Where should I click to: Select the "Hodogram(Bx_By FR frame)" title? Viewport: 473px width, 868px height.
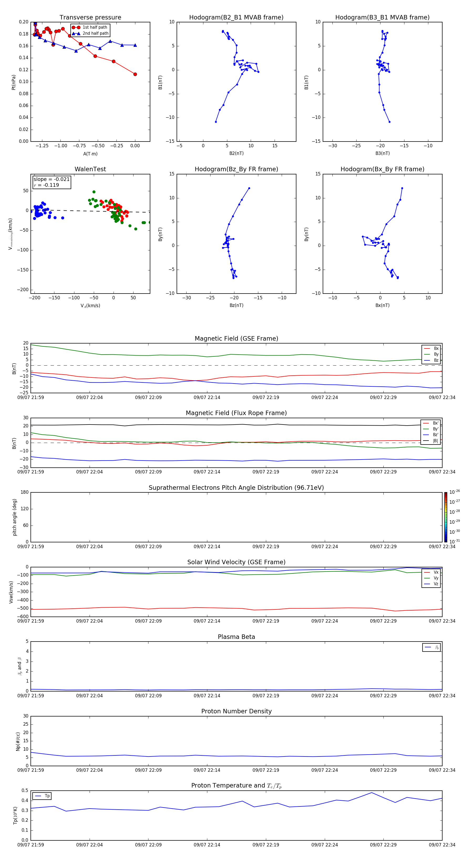382,169
